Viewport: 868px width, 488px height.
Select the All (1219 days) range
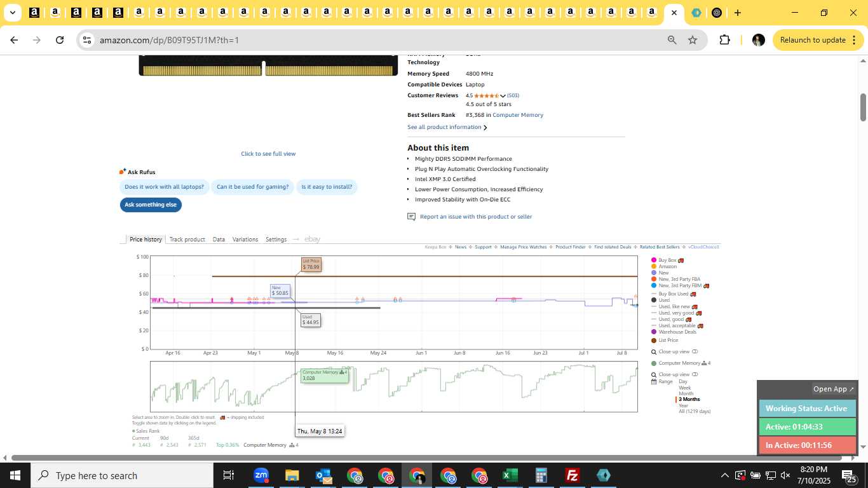(695, 412)
